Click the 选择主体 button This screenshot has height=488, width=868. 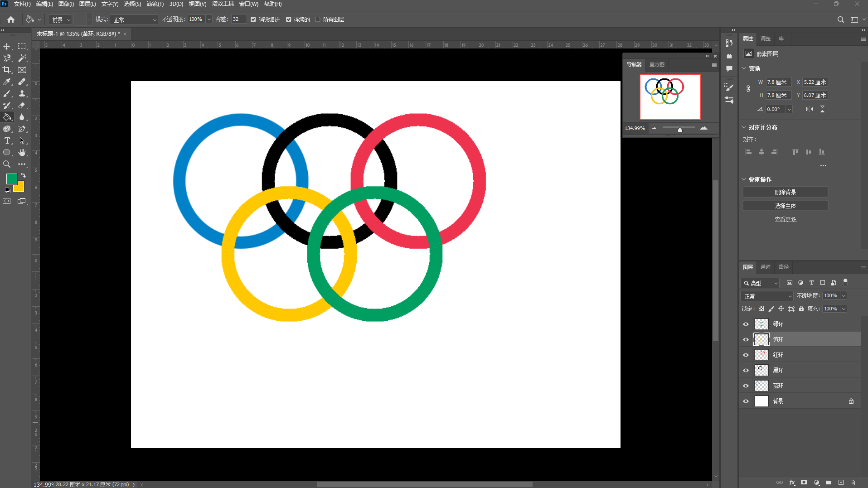click(x=785, y=206)
